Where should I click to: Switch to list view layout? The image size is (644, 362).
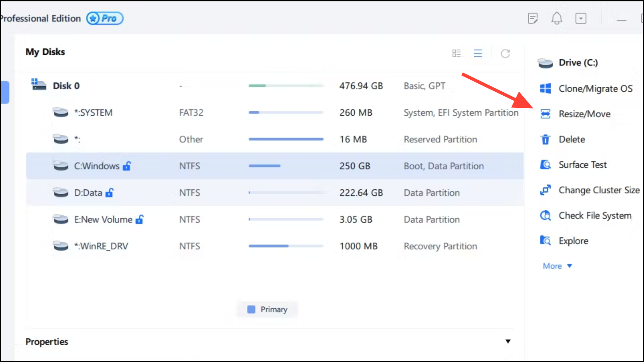[x=478, y=53]
